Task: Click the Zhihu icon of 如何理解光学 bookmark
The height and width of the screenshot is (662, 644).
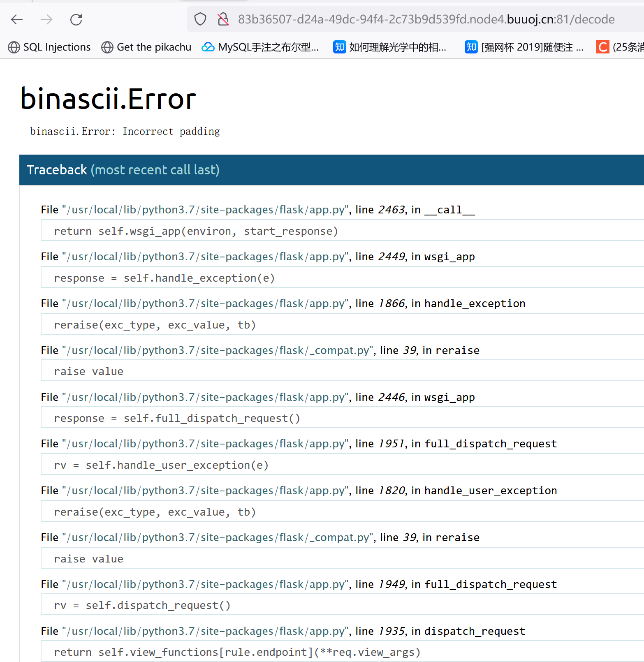Action: point(340,47)
